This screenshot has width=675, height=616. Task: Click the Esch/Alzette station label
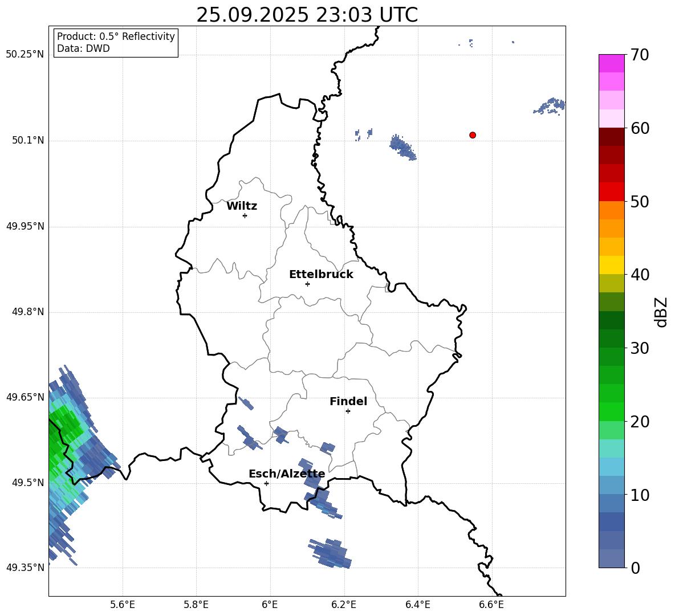click(x=287, y=474)
